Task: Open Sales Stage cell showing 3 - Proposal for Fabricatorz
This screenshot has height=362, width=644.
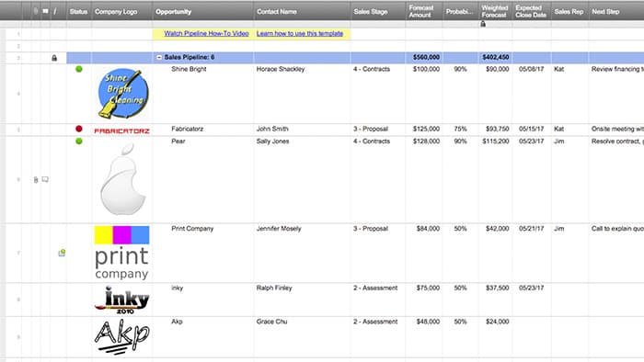Action: point(378,130)
